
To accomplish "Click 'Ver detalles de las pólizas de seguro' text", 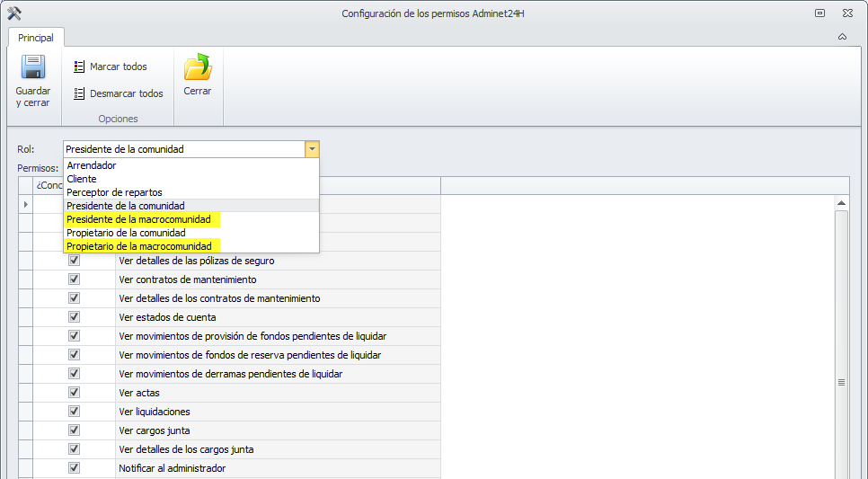I will point(197,261).
